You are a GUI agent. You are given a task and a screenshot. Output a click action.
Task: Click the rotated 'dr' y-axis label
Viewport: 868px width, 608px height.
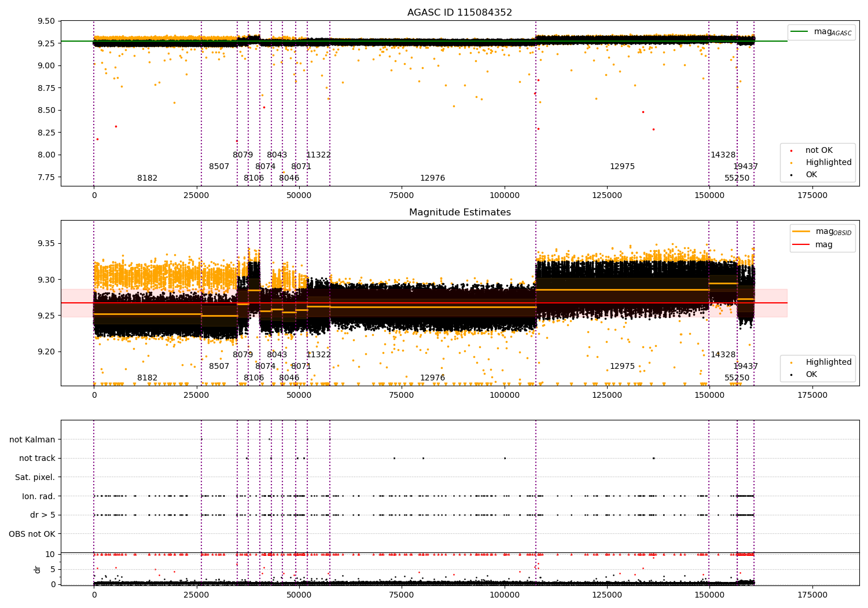click(38, 569)
